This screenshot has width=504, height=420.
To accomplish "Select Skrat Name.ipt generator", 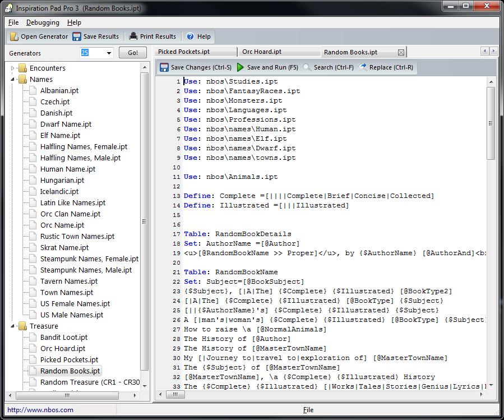I will point(64,248).
